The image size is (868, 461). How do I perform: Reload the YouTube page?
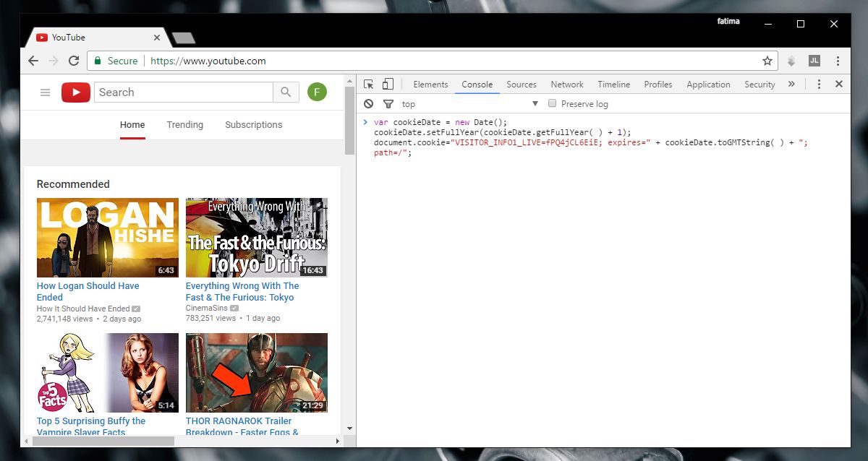coord(74,61)
